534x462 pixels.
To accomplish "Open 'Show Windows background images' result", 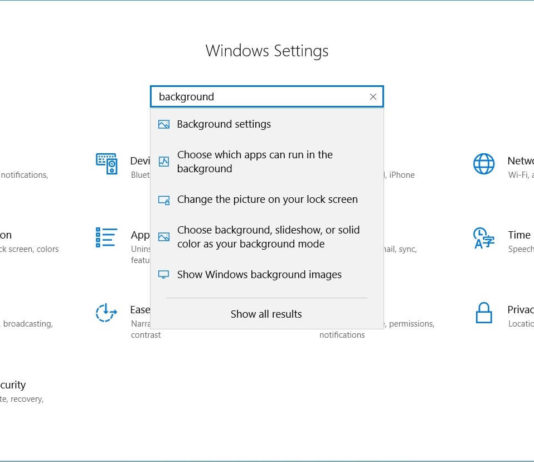I will 267,275.
